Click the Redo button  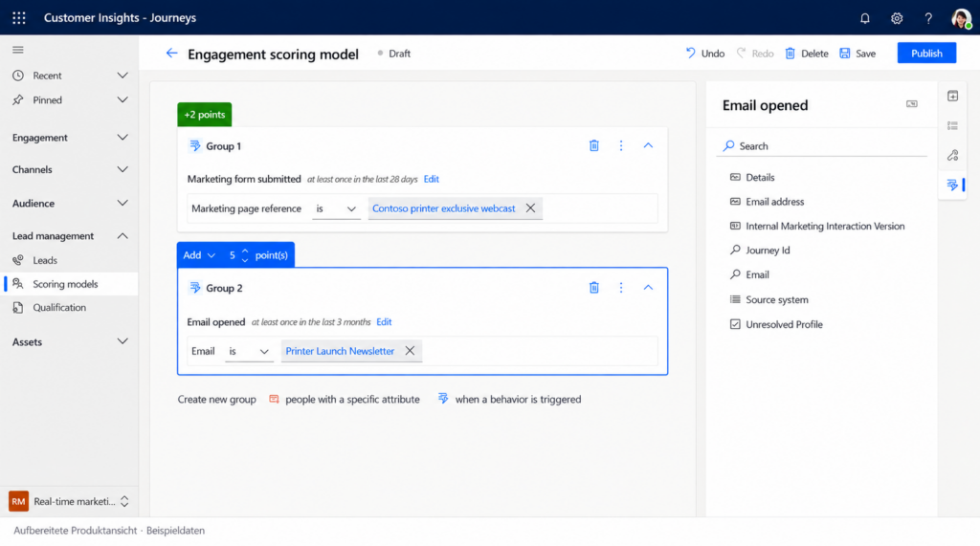point(755,54)
